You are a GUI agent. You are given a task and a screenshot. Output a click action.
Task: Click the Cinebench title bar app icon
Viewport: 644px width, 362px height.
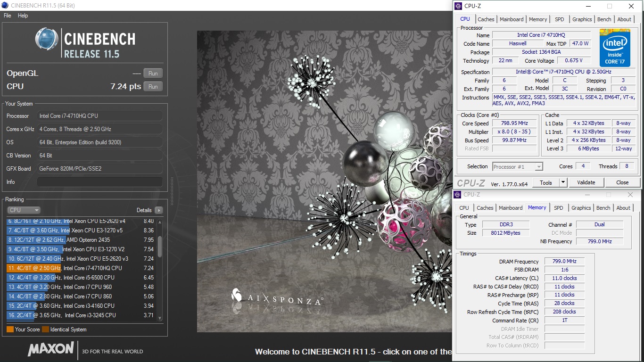5,6
